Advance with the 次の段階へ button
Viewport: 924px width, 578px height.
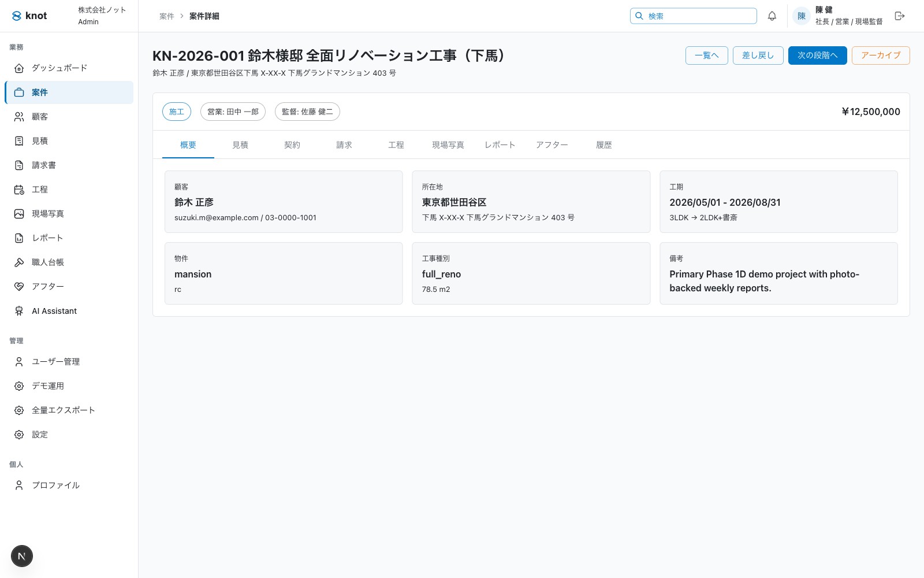click(x=818, y=55)
